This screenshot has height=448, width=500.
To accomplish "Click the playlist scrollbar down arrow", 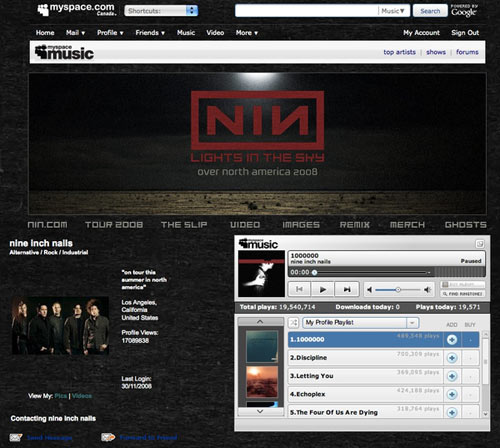I will [x=485, y=414].
